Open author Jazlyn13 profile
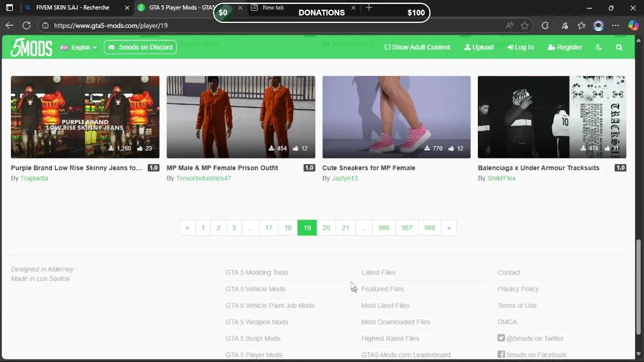The height and width of the screenshot is (362, 644). tap(345, 178)
